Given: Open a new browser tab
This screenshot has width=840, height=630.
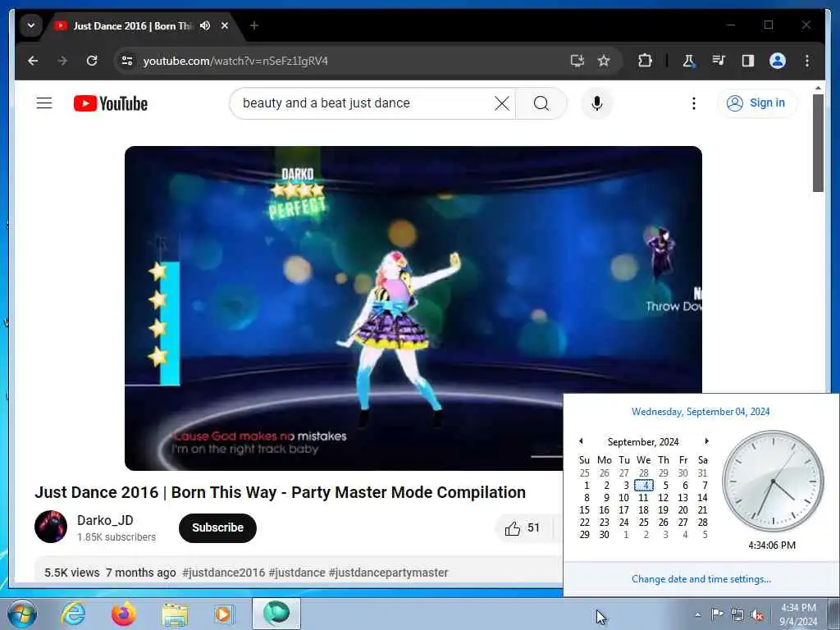Looking at the screenshot, I should 254,25.
